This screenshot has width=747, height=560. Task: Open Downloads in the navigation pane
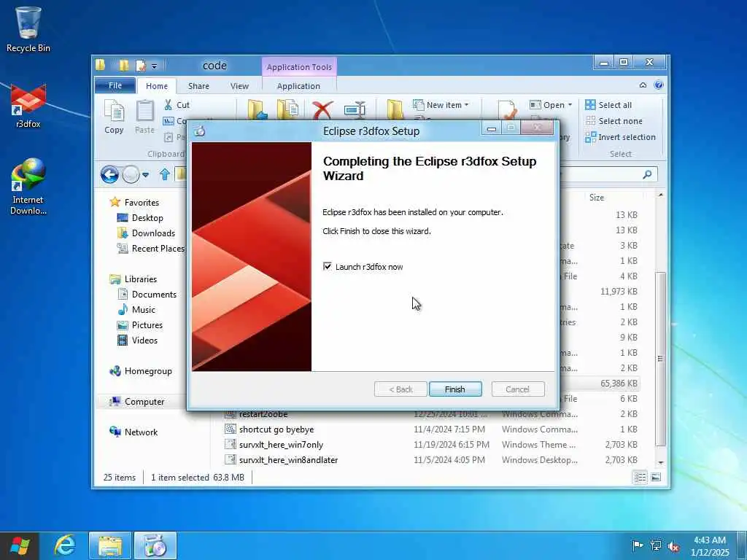tap(153, 233)
